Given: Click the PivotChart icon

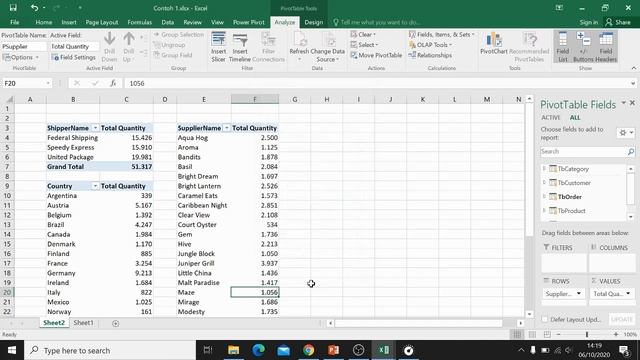Looking at the screenshot, I should pos(493,43).
